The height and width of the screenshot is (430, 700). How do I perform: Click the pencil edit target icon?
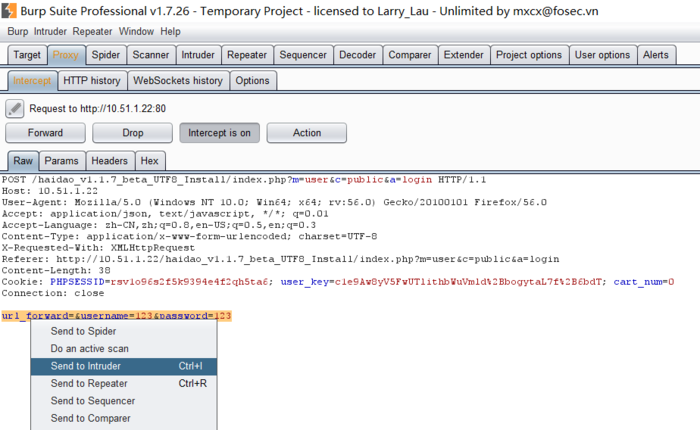coord(15,109)
